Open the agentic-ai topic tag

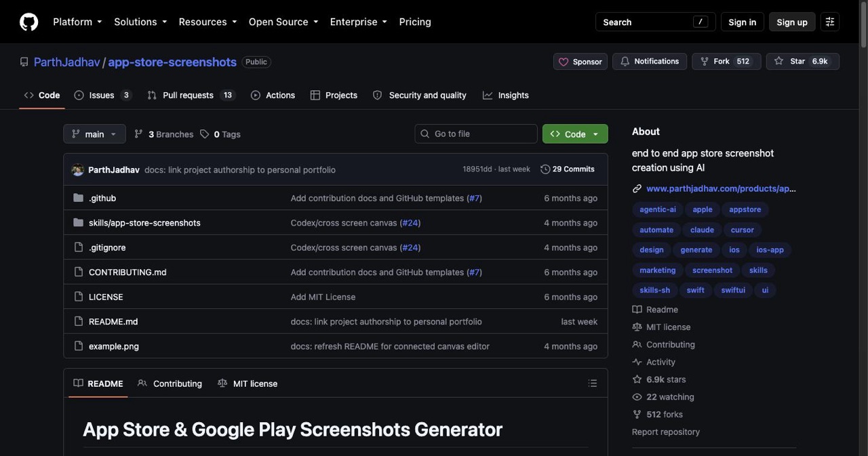point(658,210)
